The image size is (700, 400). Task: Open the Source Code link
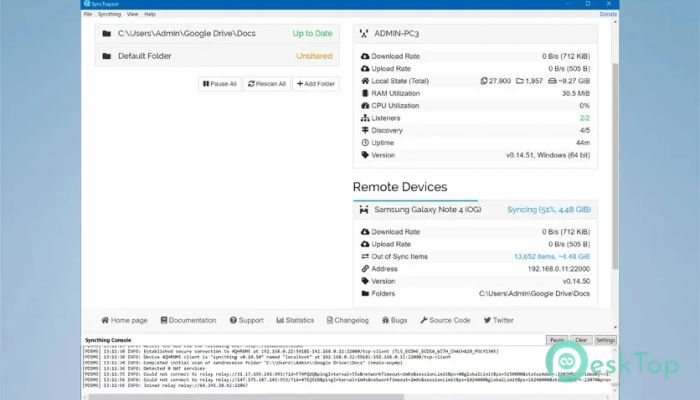[445, 321]
